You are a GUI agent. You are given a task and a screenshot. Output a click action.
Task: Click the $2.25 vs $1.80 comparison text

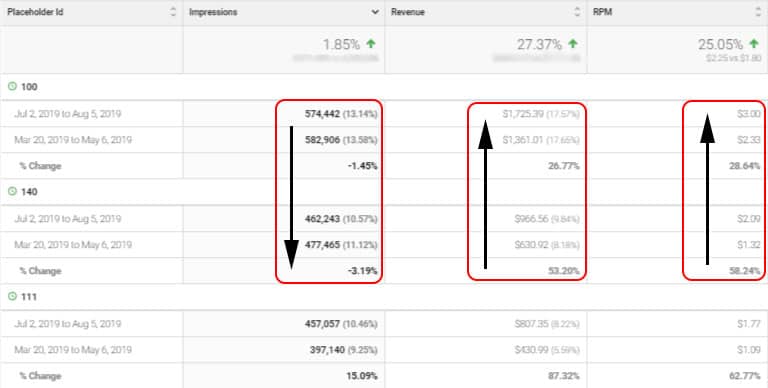pyautogui.click(x=733, y=58)
